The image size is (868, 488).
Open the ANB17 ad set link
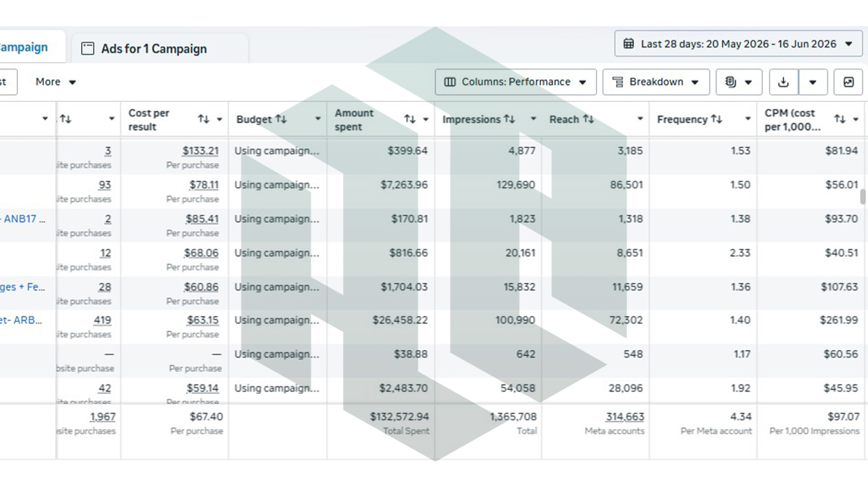click(x=23, y=219)
